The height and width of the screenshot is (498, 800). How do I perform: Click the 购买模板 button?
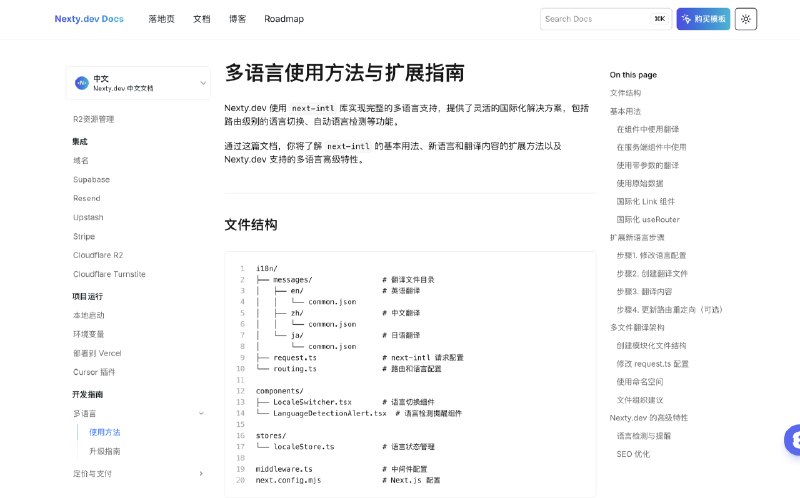tap(703, 19)
